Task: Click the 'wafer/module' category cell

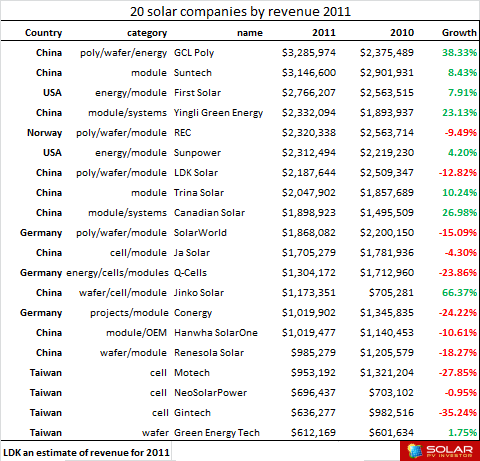Action: (x=133, y=353)
